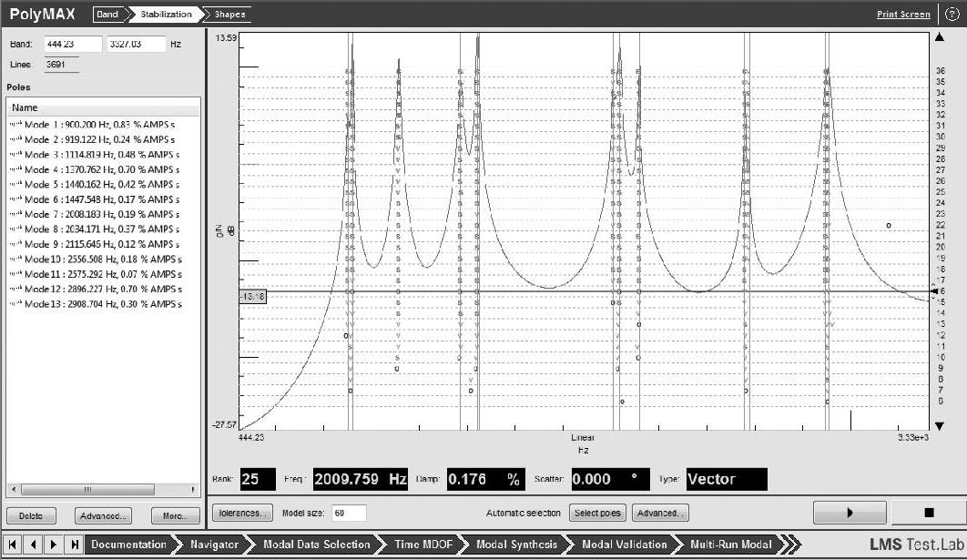The width and height of the screenshot is (967, 560).
Task: Click the Print Screen link
Action: pos(902,14)
